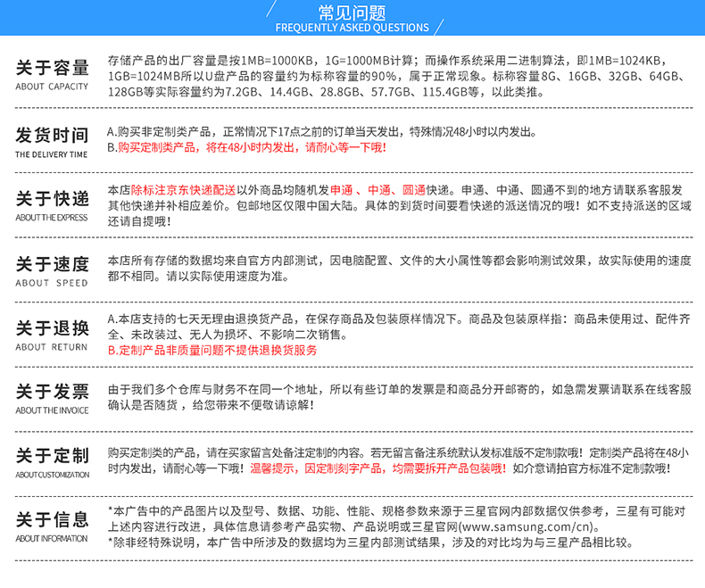Click ABOUT THE INVOICE label

tap(52, 410)
